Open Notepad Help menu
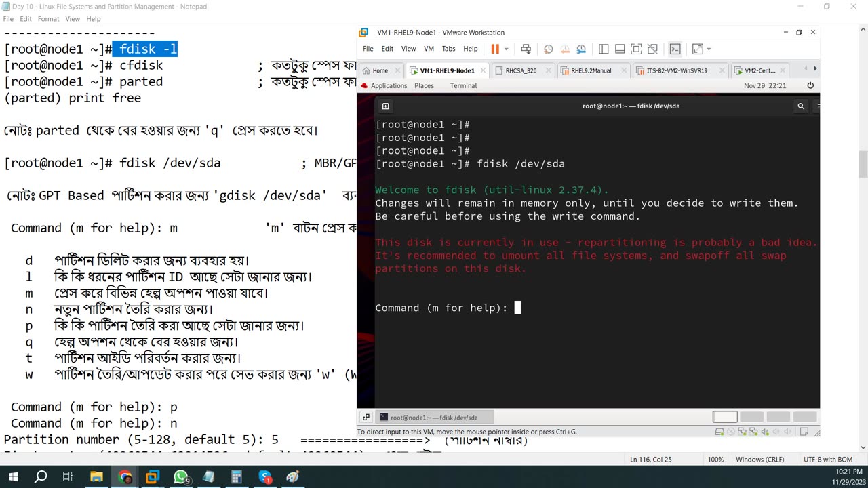The width and height of the screenshot is (868, 488). (94, 19)
